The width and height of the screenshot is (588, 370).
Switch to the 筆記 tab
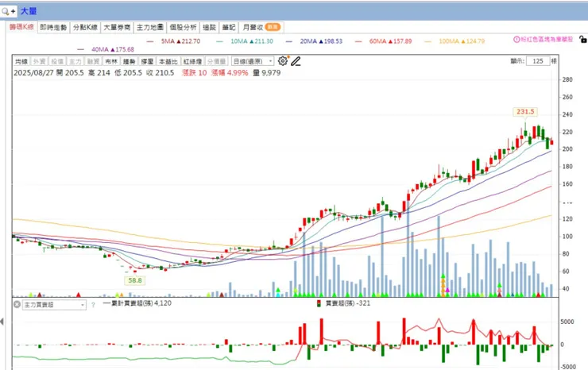click(228, 27)
